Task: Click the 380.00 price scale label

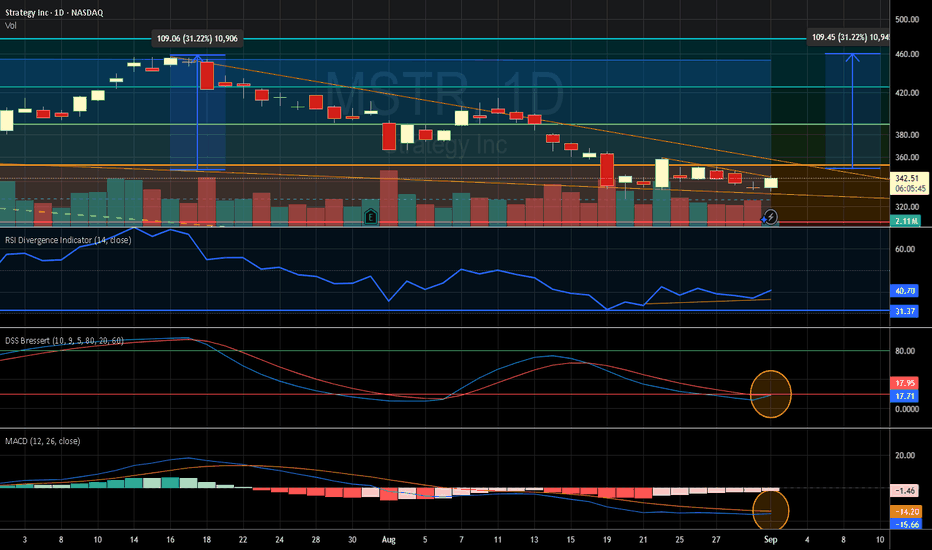Action: pyautogui.click(x=907, y=136)
